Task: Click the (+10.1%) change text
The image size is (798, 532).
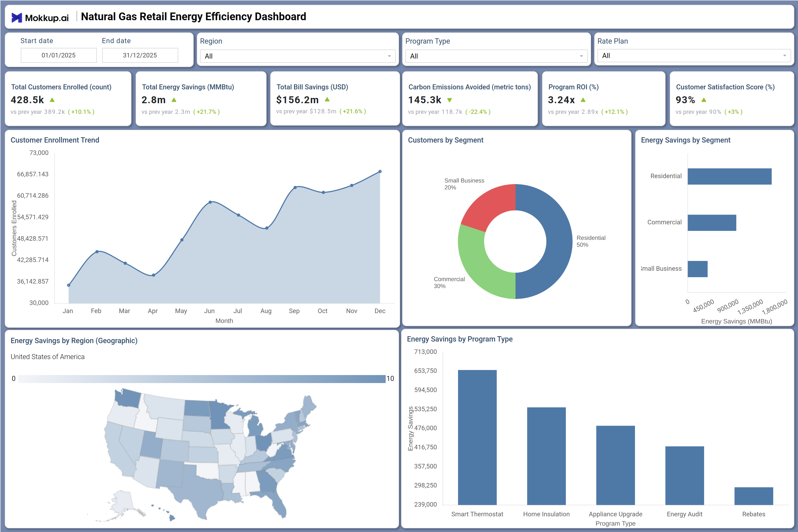Action: [81, 112]
